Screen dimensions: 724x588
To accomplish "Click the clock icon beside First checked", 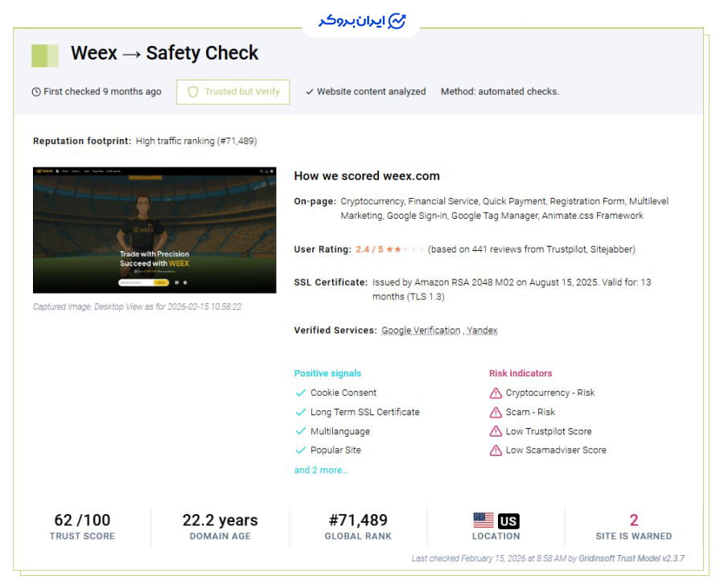I will (x=36, y=92).
